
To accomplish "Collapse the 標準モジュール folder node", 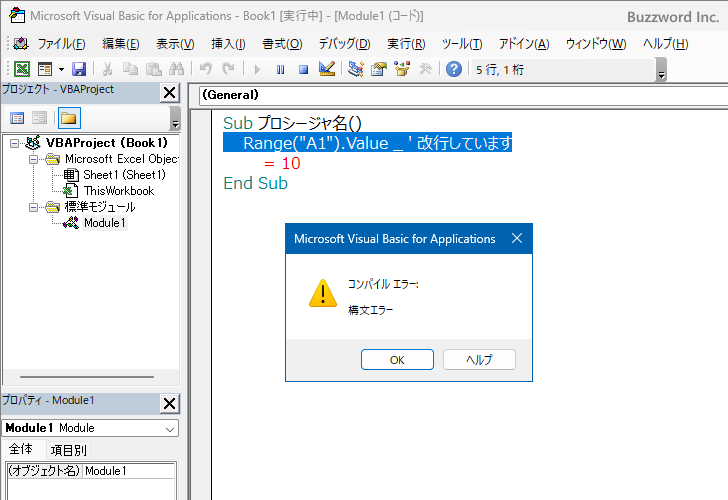I will click(x=33, y=207).
